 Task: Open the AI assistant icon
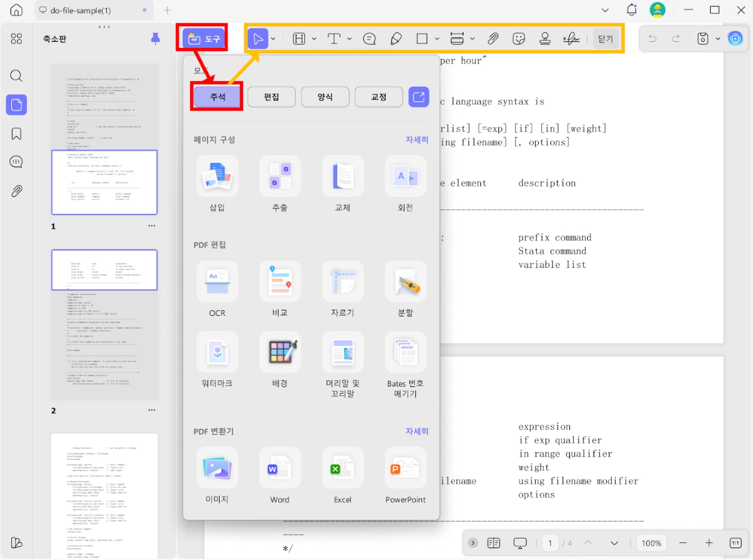click(x=735, y=38)
